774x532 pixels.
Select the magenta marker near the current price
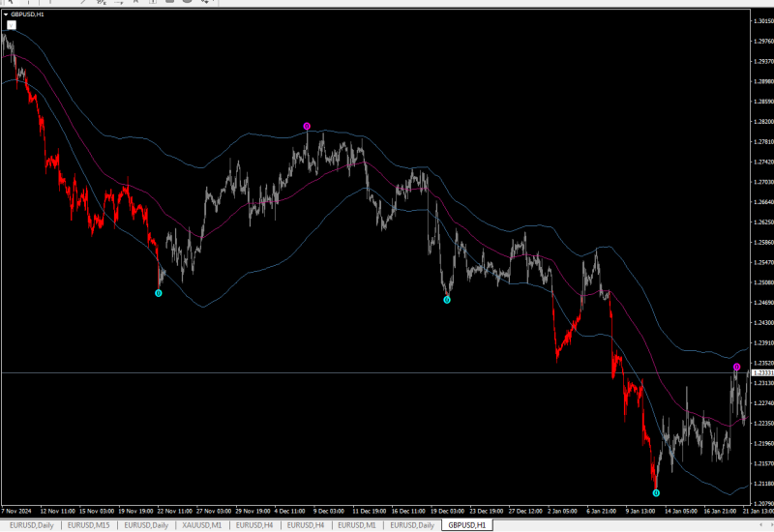click(736, 367)
